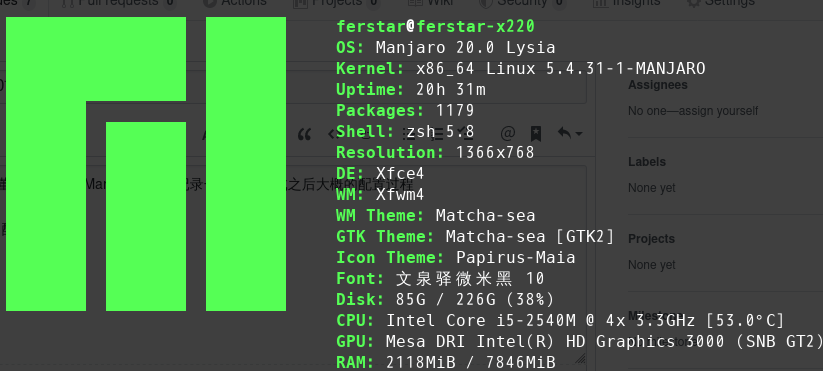Click the 'assign yourself' link
This screenshot has height=371, width=823.
click(x=720, y=111)
